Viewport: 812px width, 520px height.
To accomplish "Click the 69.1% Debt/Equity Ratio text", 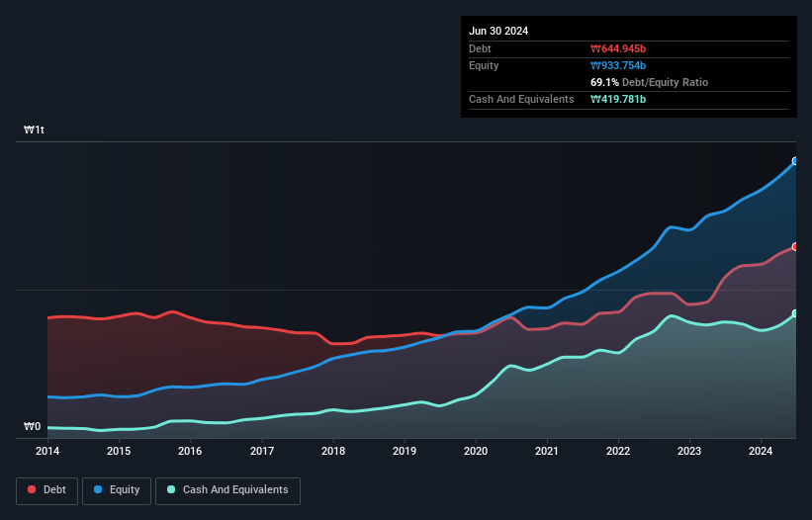I will 649,82.
